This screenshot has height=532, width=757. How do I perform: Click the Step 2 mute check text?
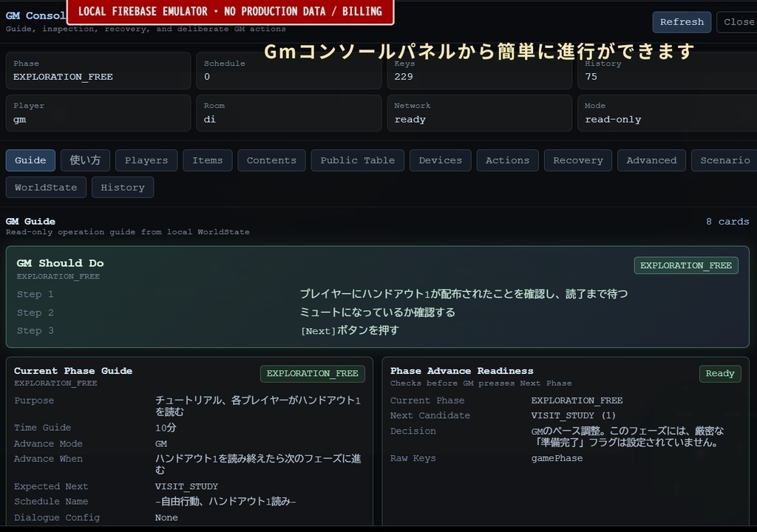click(378, 313)
